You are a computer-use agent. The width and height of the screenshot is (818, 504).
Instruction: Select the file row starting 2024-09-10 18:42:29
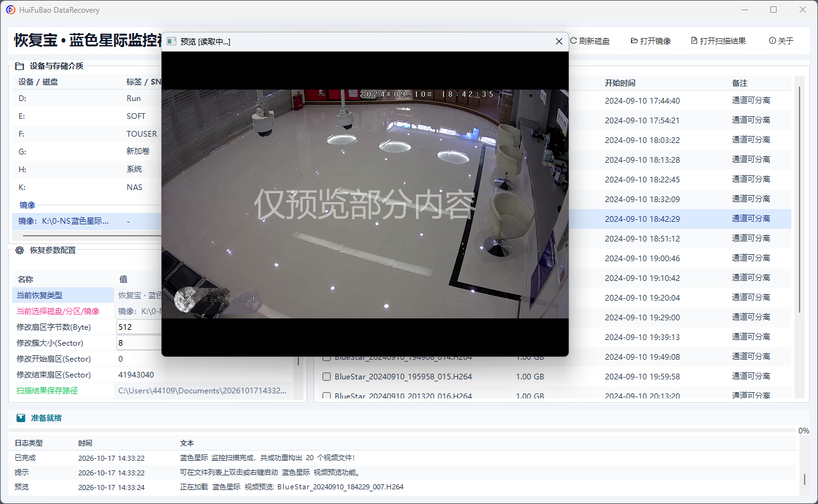pyautogui.click(x=680, y=219)
